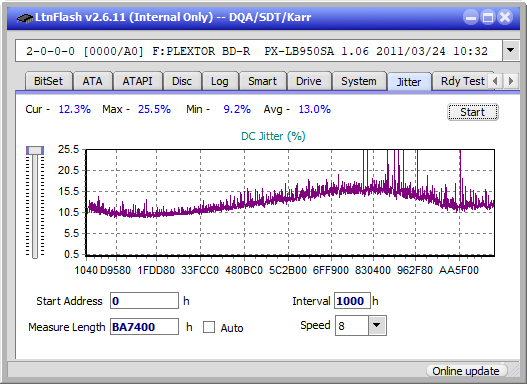This screenshot has height=384, width=527.
Task: Open the PLEXTOR drive selection dropdown
Action: pos(511,51)
